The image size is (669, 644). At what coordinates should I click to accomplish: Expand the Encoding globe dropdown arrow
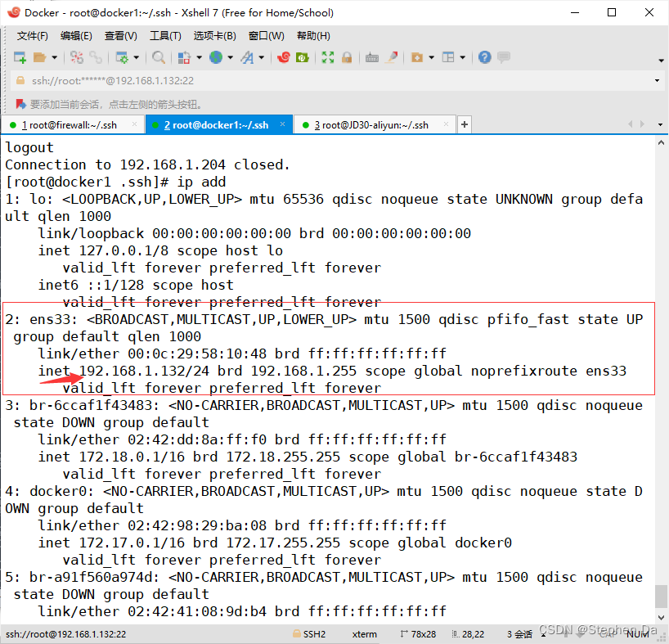point(230,57)
